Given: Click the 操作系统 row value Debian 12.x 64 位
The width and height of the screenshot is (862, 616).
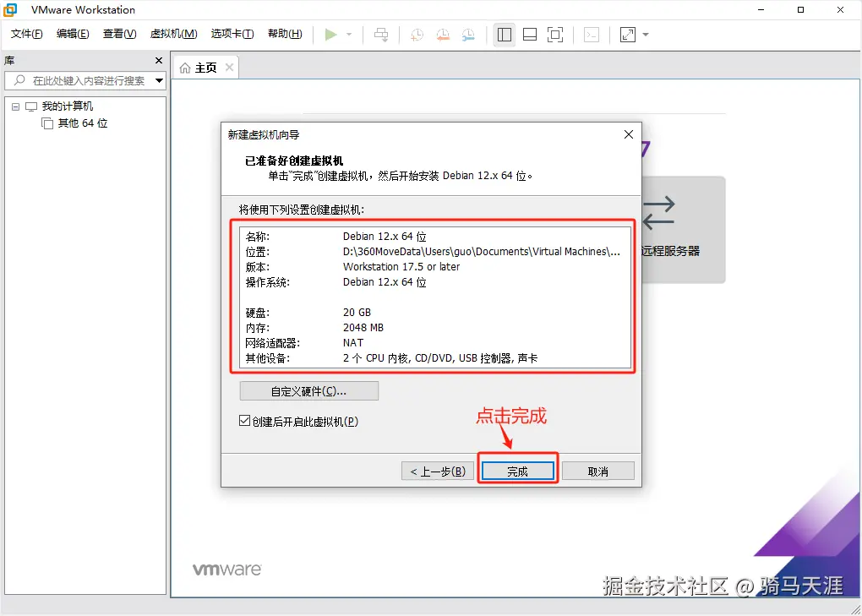Looking at the screenshot, I should pos(385,282).
